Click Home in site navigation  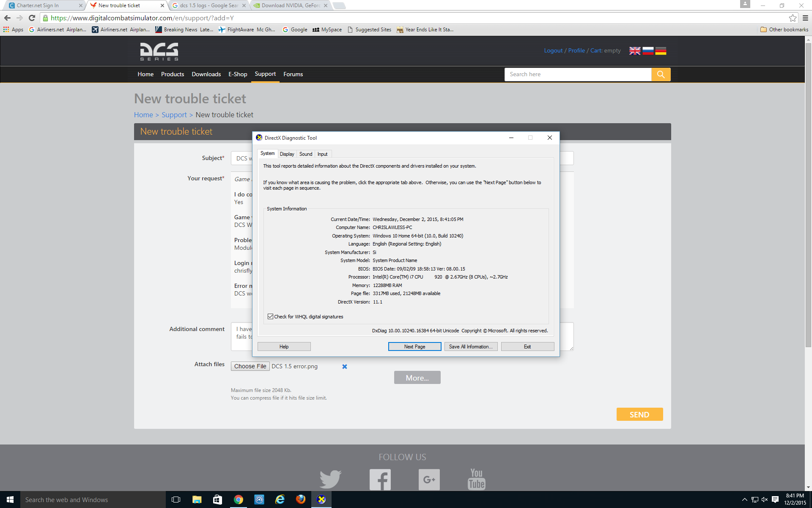145,74
